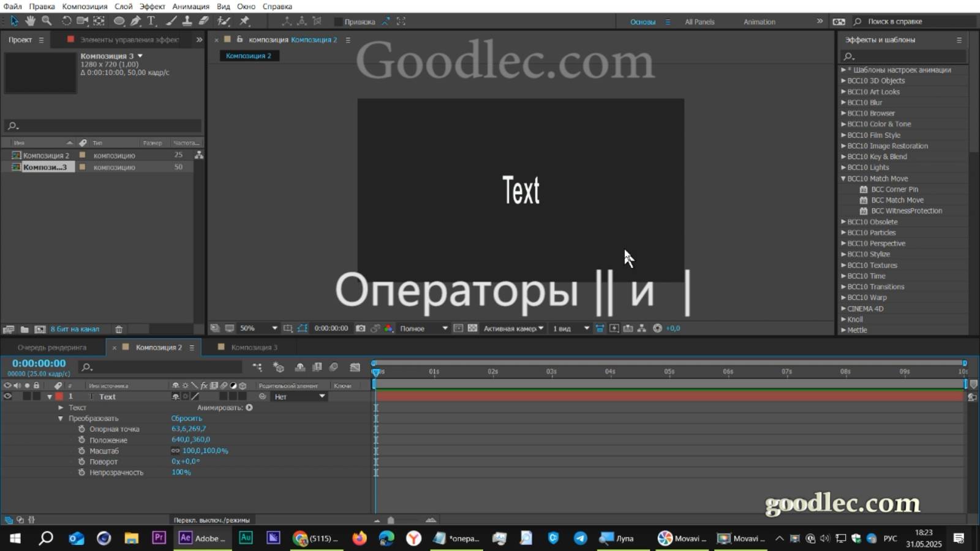The width and height of the screenshot is (980, 551).
Task: Toggle transparency grid in the viewer
Action: pyautogui.click(x=472, y=329)
